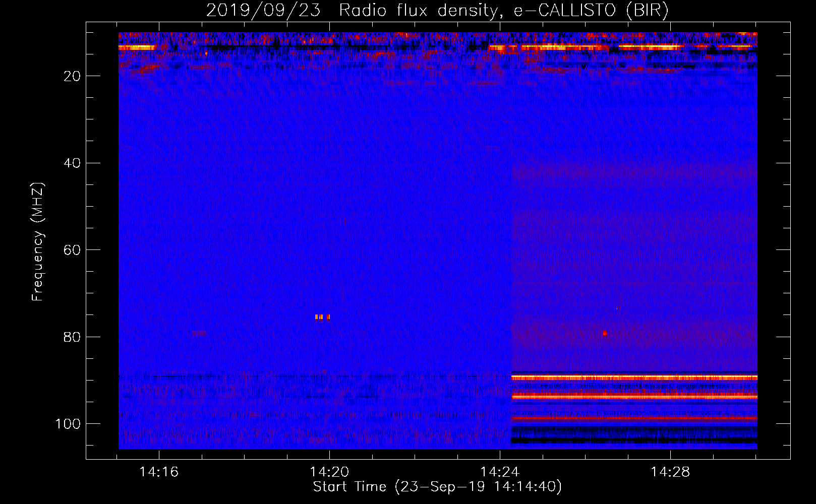The height and width of the screenshot is (504, 816).
Task: Click the "Start Time (23-Sep-19 14:14:40)" axis label
Action: click(x=437, y=487)
